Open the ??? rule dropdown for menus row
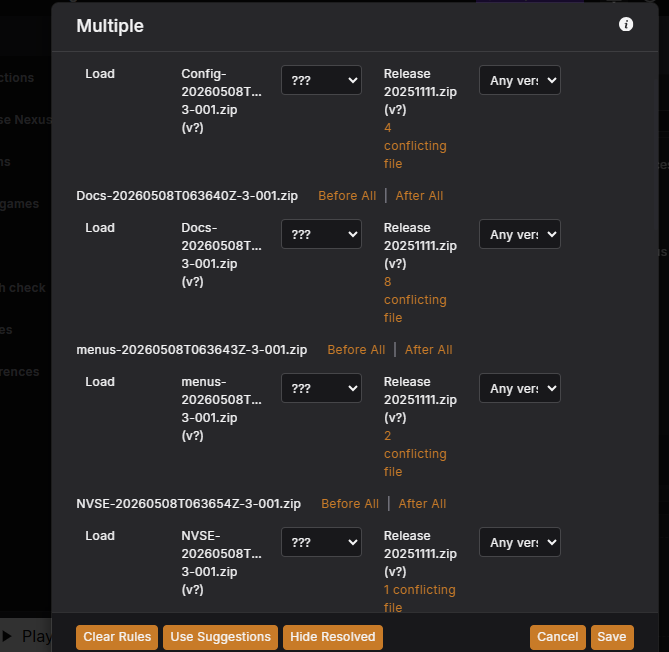The image size is (669, 652). coord(321,388)
